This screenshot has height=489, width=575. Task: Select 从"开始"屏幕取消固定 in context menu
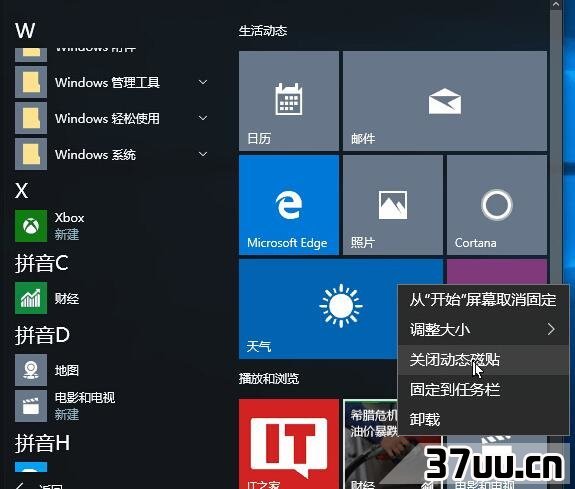pos(483,300)
